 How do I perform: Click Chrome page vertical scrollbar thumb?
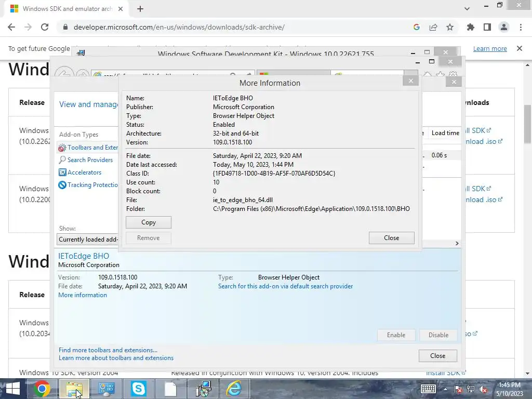[527, 124]
